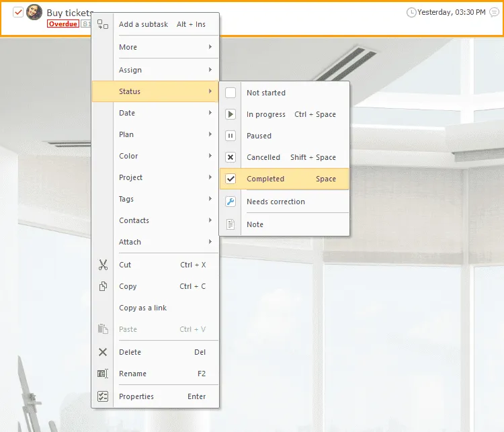Viewport: 504px width, 432px height.
Task: Click the Rename icon
Action: 103,374
